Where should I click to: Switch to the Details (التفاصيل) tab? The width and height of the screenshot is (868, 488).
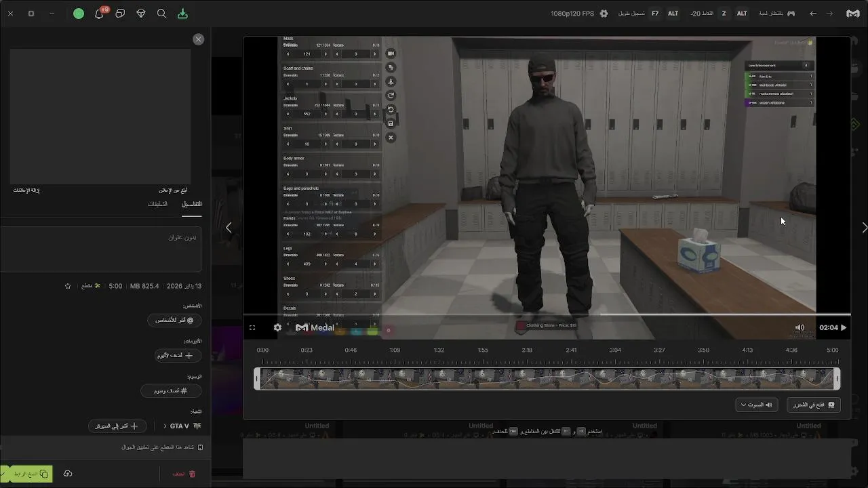(x=191, y=204)
